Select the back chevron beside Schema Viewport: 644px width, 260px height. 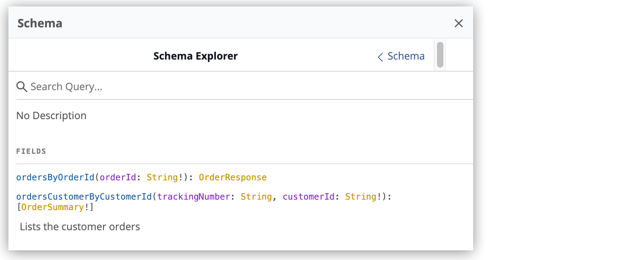pyautogui.click(x=380, y=57)
